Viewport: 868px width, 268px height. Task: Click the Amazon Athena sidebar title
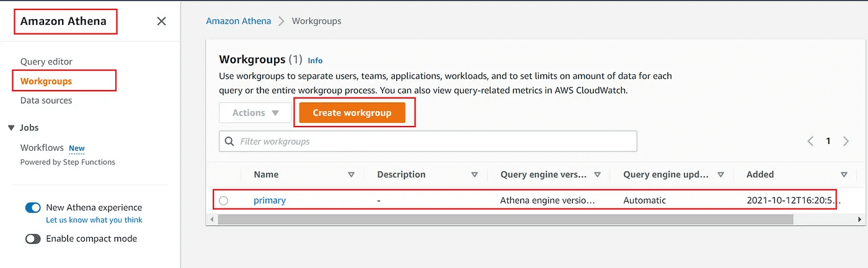63,21
